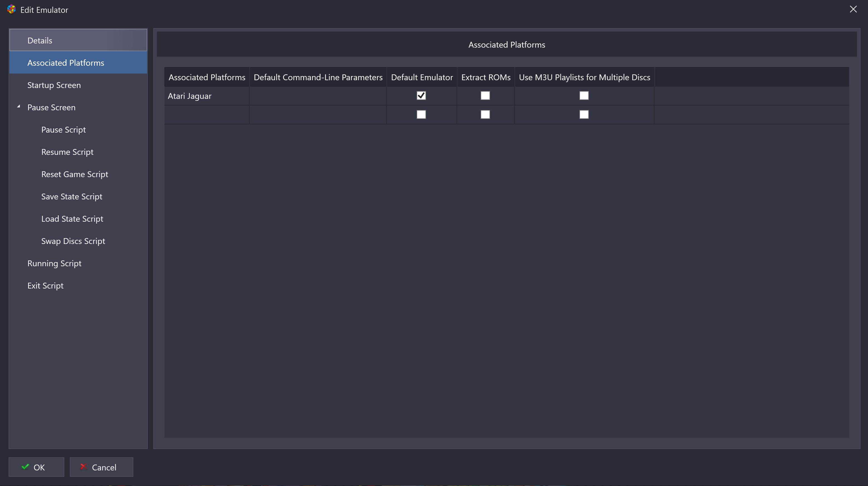Click Atari Jaguar's command-line parameters cell

(x=318, y=96)
